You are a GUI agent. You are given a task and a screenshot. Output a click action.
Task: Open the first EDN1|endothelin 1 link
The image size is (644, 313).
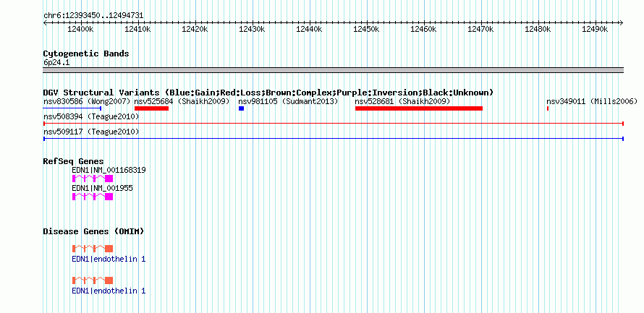coord(109,260)
